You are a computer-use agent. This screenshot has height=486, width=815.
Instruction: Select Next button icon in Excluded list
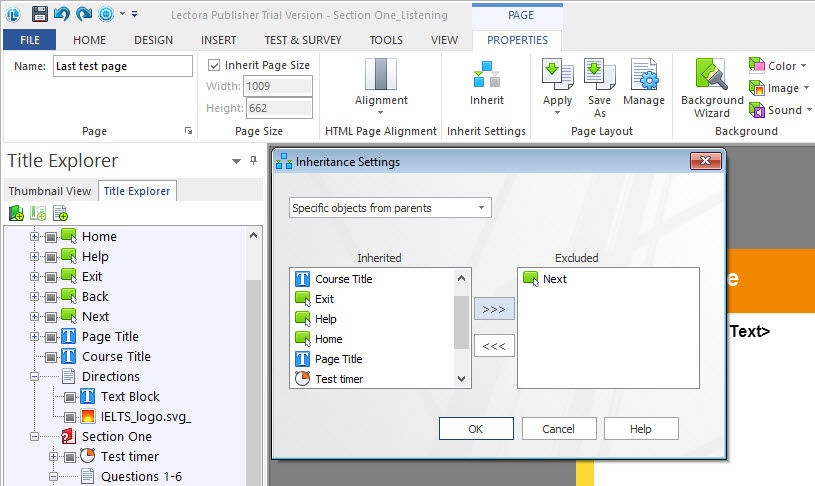531,279
